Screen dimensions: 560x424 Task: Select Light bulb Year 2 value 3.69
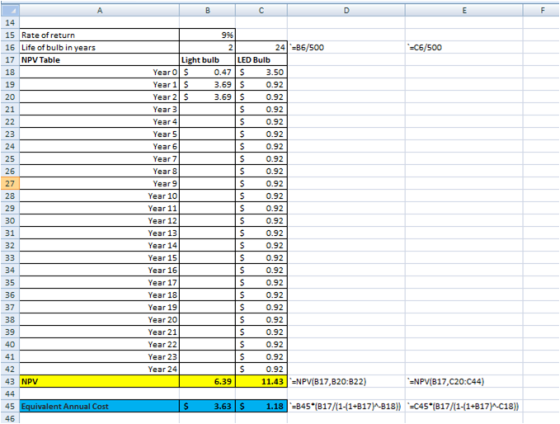pyautogui.click(x=208, y=97)
